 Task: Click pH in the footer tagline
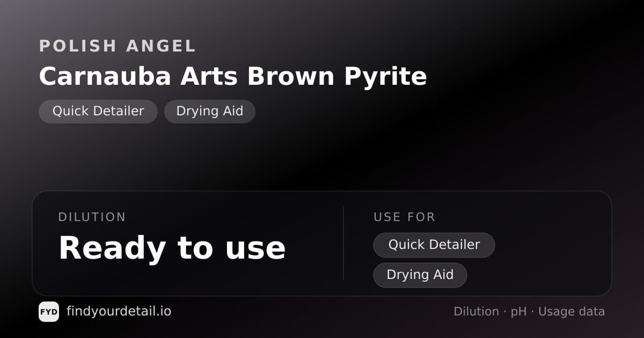coord(518,312)
